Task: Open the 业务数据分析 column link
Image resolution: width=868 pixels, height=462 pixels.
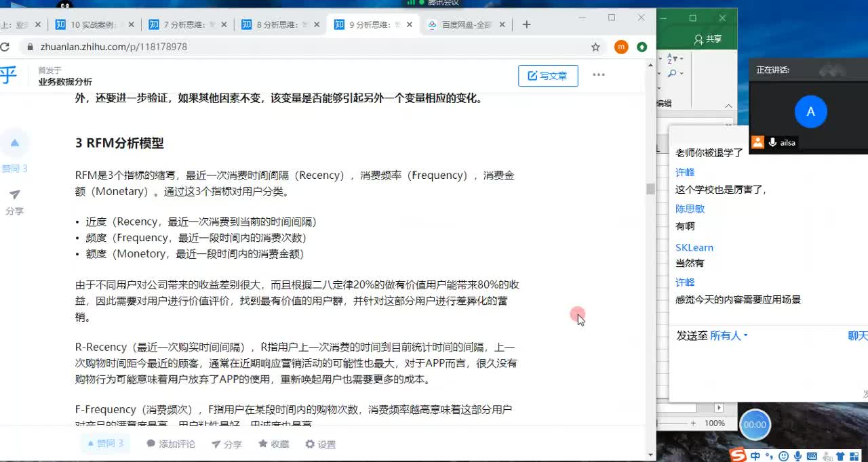Action: point(65,82)
